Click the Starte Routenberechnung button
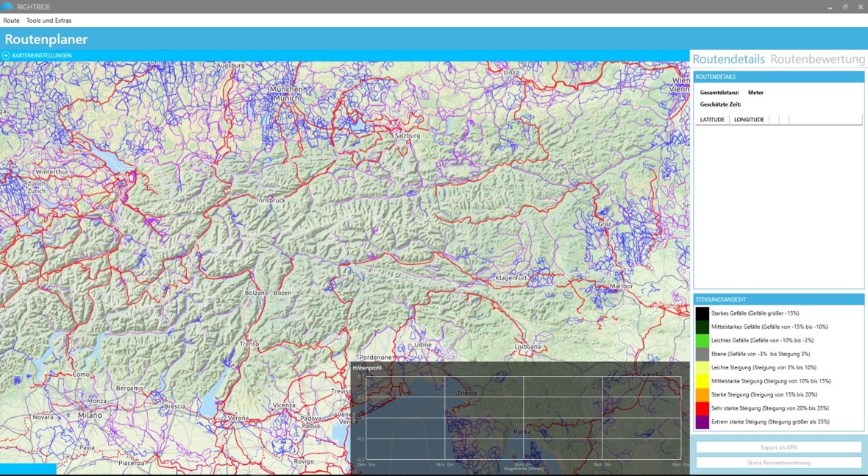 tap(779, 463)
